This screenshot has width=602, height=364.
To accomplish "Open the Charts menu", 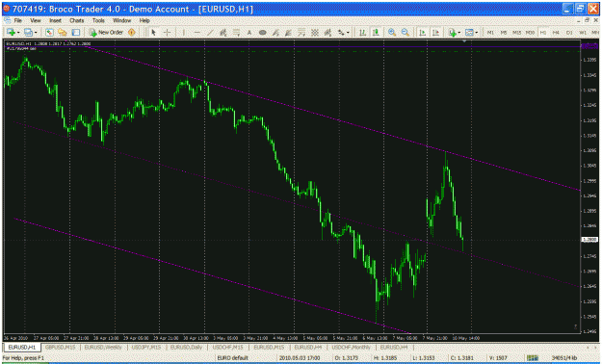I will [77, 20].
